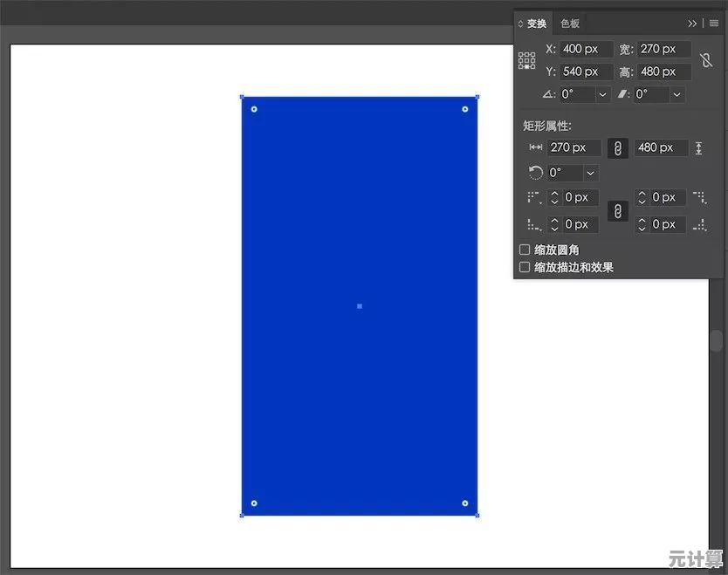Expand the shear angle dropdown

click(676, 94)
